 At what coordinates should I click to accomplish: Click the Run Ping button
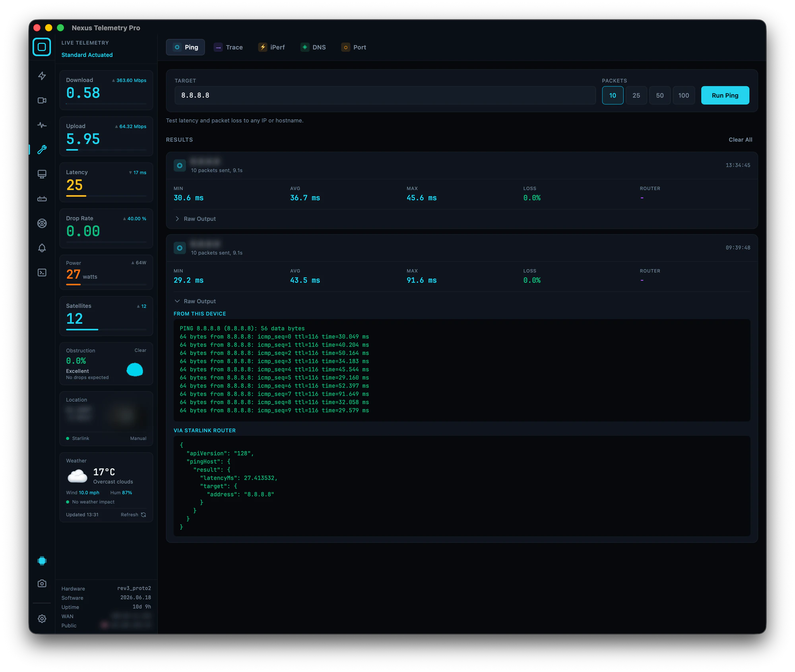(725, 95)
